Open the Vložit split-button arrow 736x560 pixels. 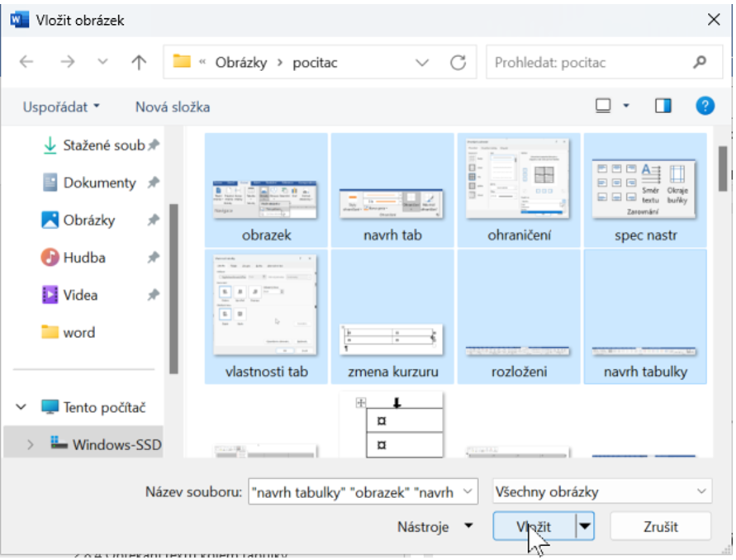click(x=586, y=527)
